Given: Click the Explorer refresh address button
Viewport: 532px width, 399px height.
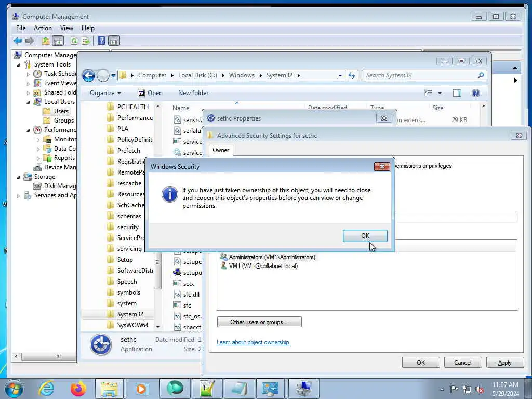Looking at the screenshot, I should (x=352, y=75).
